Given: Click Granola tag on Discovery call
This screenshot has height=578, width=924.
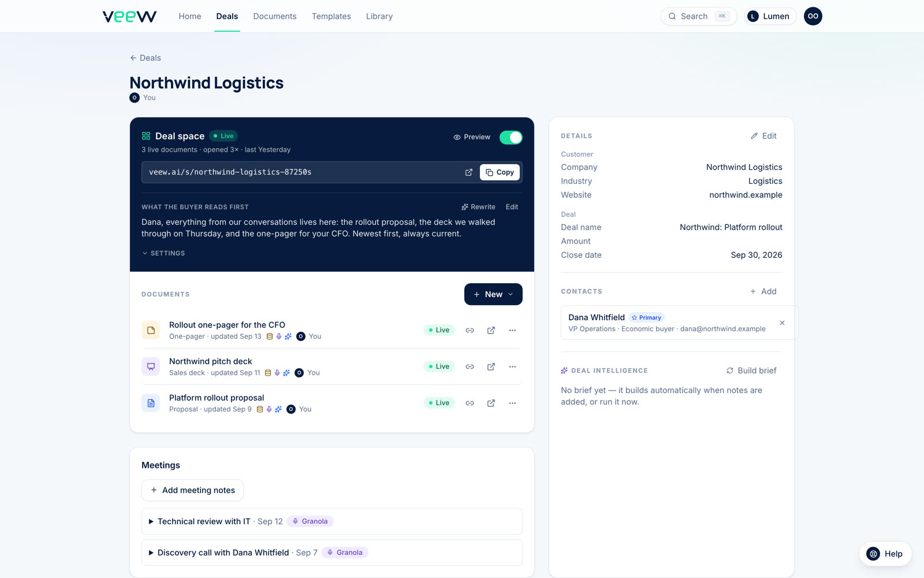Looking at the screenshot, I should 345,553.
